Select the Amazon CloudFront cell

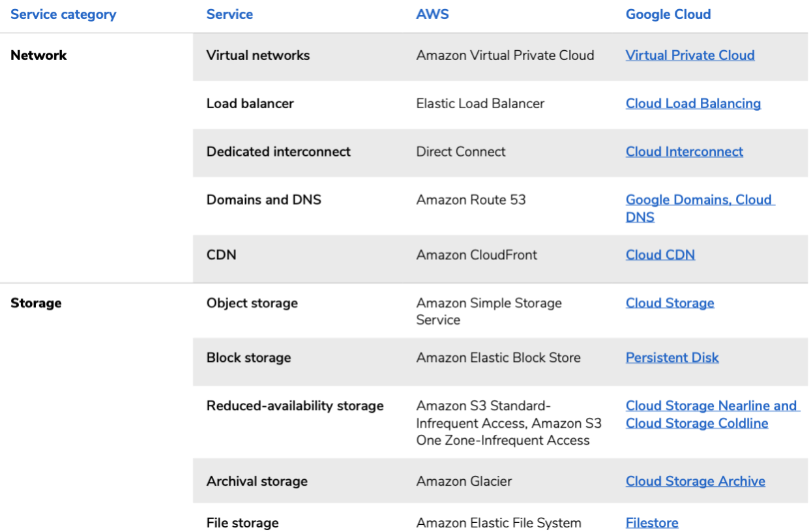[477, 255]
